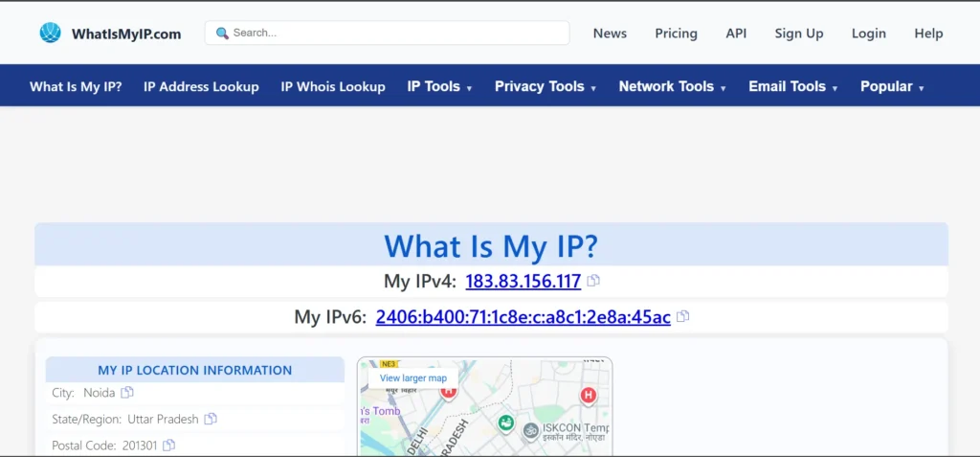Expand the IP Tools dropdown
Screen dimensions: 980x457
click(439, 86)
